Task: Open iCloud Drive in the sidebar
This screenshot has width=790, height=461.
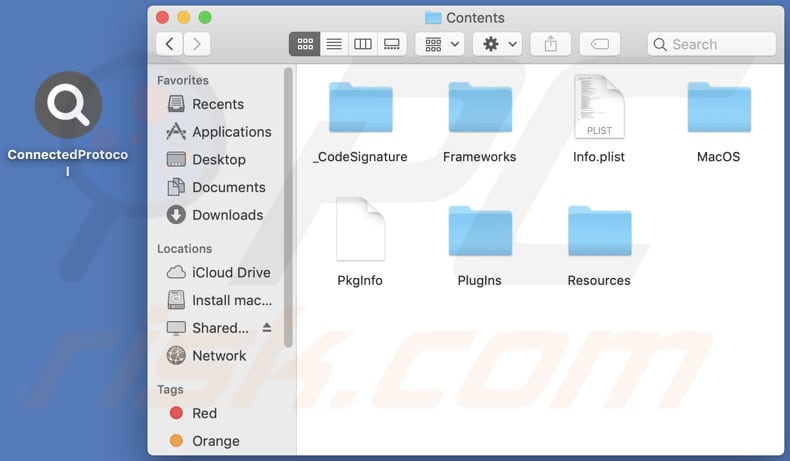Action: (x=218, y=273)
